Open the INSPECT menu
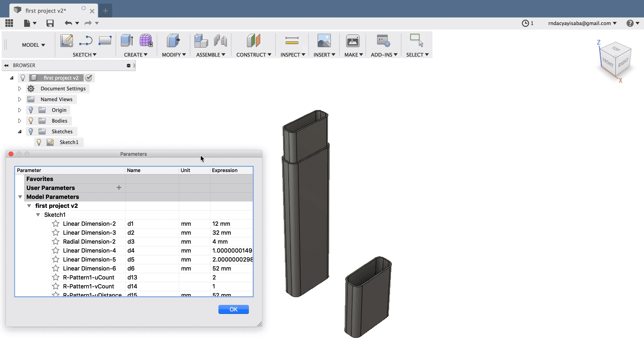This screenshot has width=644, height=362. (293, 55)
